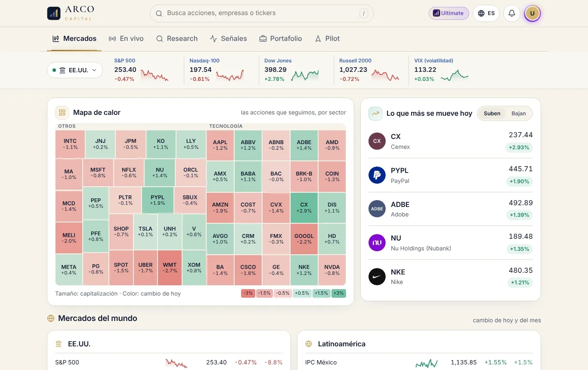The height and width of the screenshot is (370, 588).
Task: Click the globe icon next to Mercados del mundo
Action: [x=51, y=318]
